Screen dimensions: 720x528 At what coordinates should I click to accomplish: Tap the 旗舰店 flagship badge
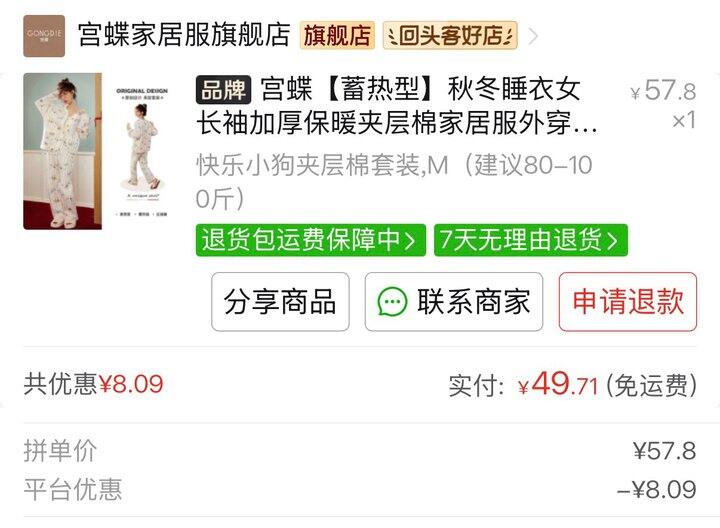337,35
